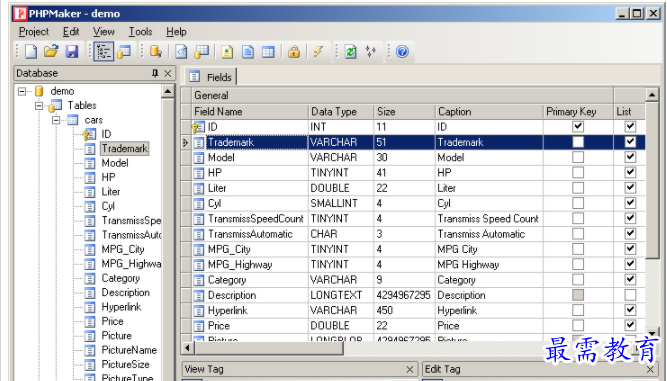This screenshot has width=667, height=381.
Task: Open the Project menu
Action: (34, 31)
